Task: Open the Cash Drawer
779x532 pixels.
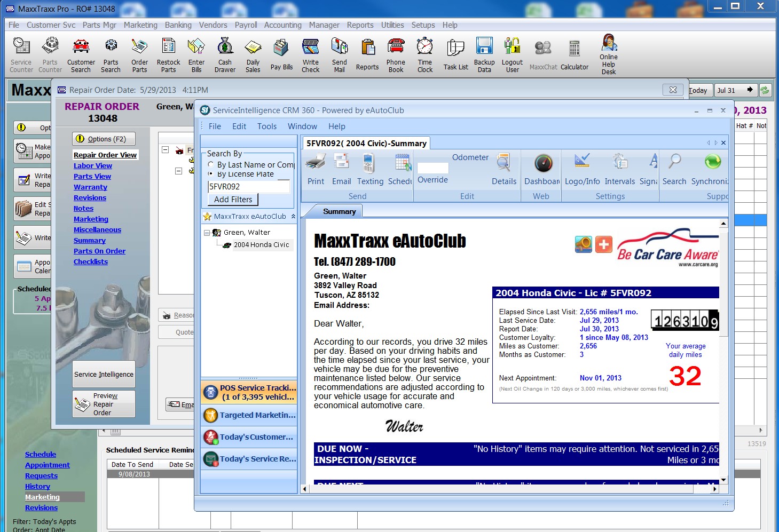Action: [x=225, y=55]
